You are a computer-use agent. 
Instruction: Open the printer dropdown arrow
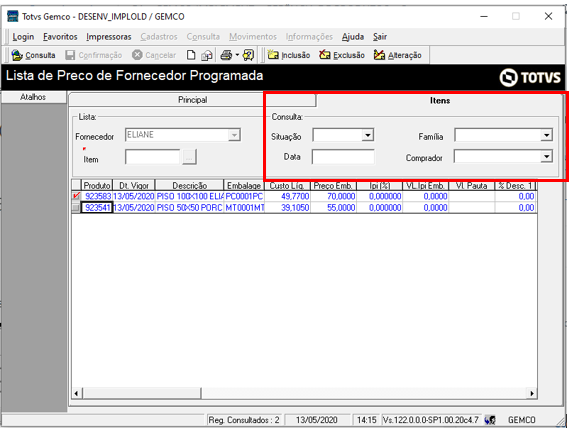point(237,55)
